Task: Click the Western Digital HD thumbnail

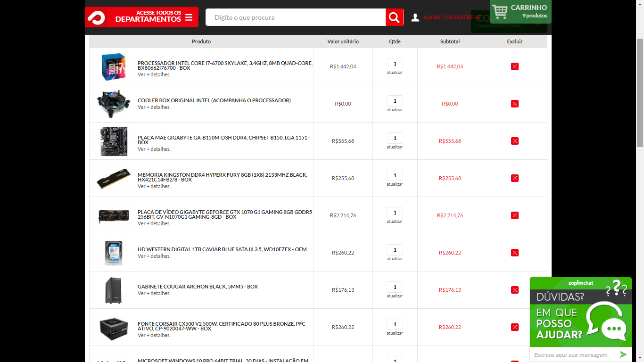Action: (114, 253)
